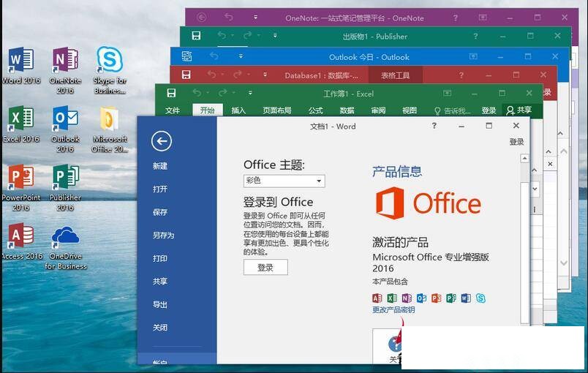
Task: Click the 告诉我 search box in Excel
Action: point(452,110)
